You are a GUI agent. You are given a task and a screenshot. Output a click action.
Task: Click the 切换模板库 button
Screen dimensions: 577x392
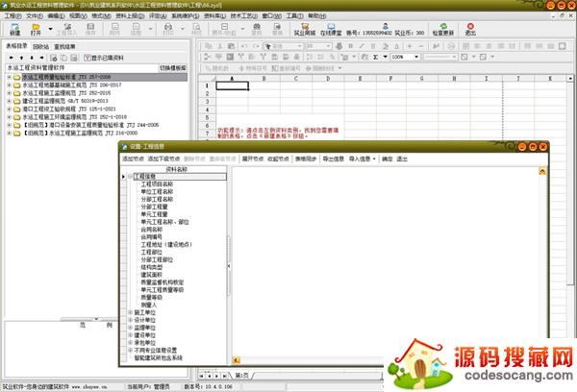tap(173, 68)
